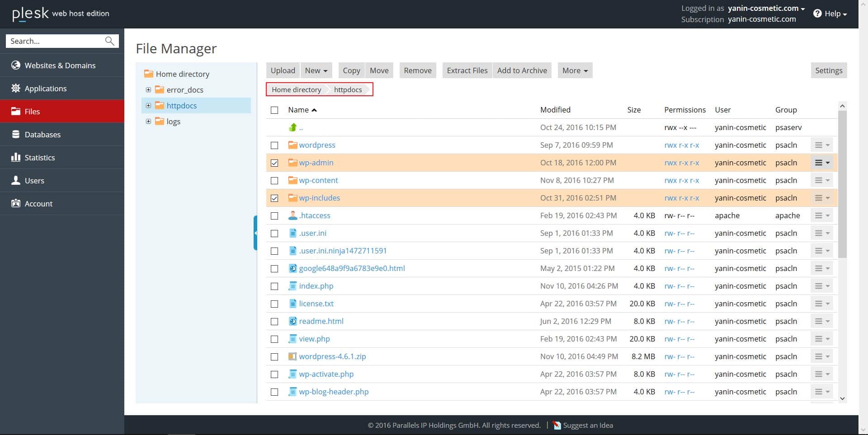Open the More dropdown menu
868x435 pixels.
(x=575, y=70)
